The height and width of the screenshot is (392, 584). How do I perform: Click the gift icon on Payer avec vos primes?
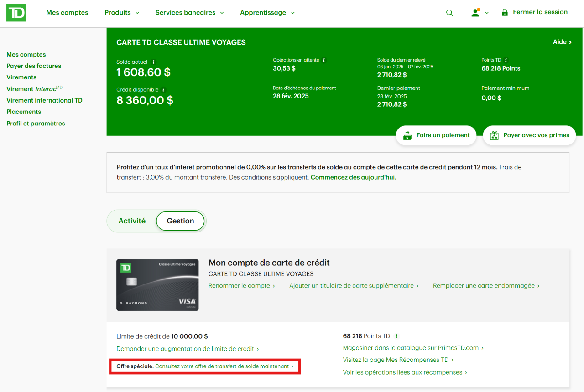tap(494, 135)
